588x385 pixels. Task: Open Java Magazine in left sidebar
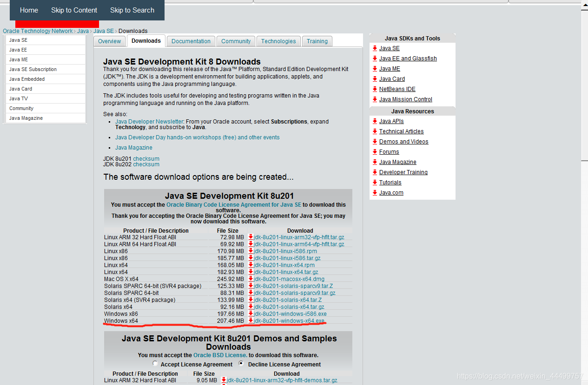pyautogui.click(x=46, y=118)
